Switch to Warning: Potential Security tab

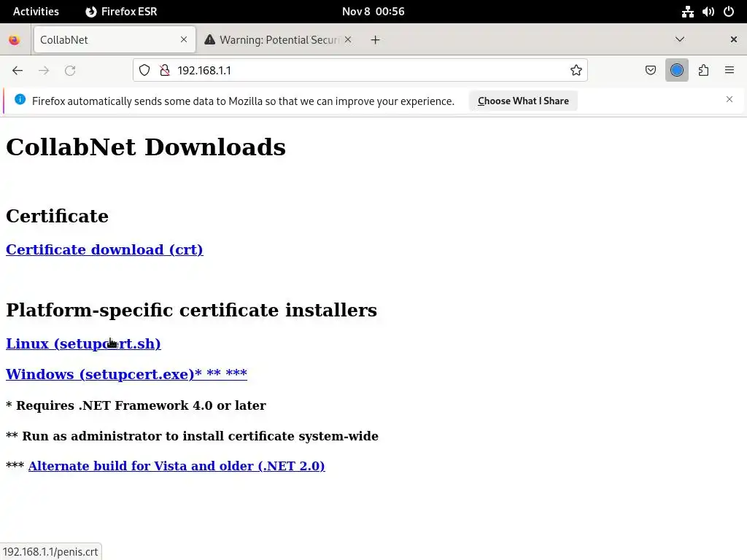click(x=279, y=39)
